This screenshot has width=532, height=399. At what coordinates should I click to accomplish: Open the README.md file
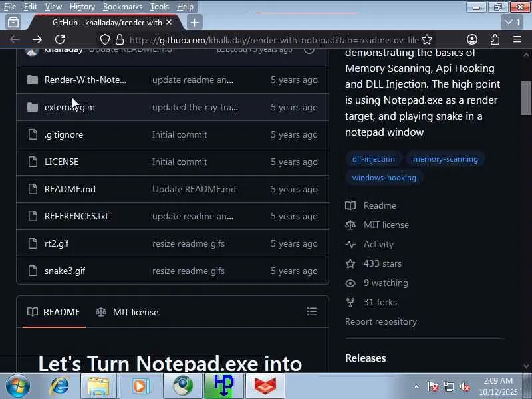tap(70, 189)
